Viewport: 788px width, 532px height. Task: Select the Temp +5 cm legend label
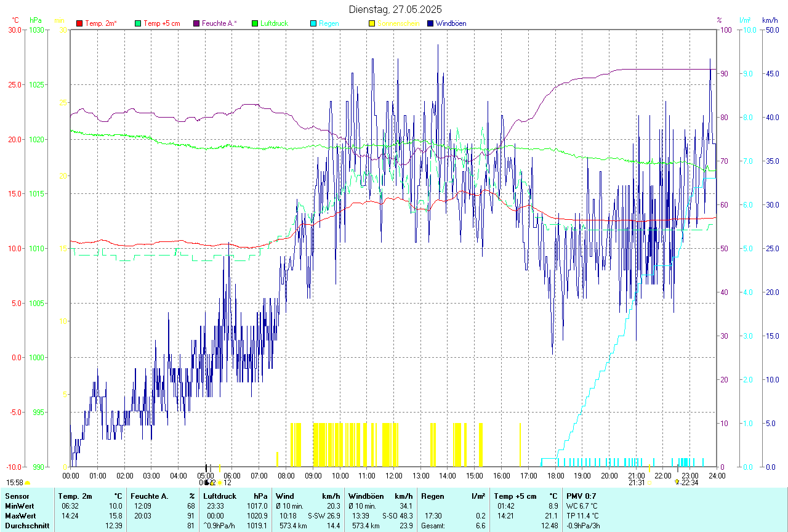(162, 23)
